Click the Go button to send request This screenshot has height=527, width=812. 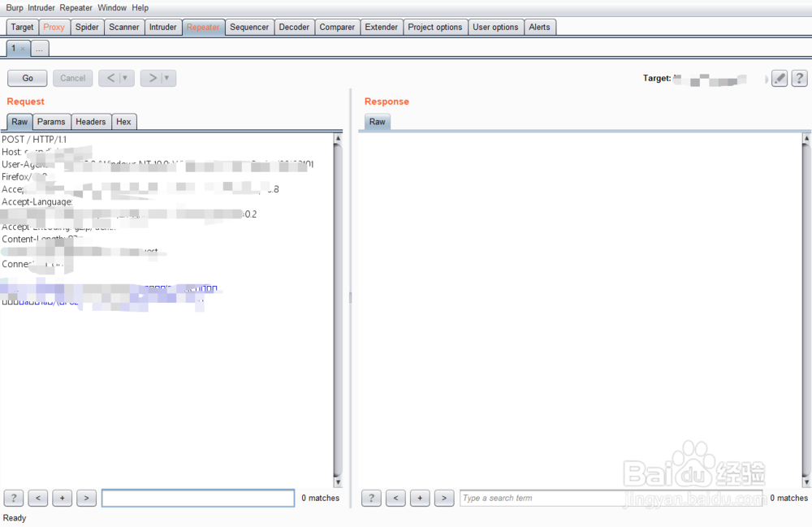(28, 78)
